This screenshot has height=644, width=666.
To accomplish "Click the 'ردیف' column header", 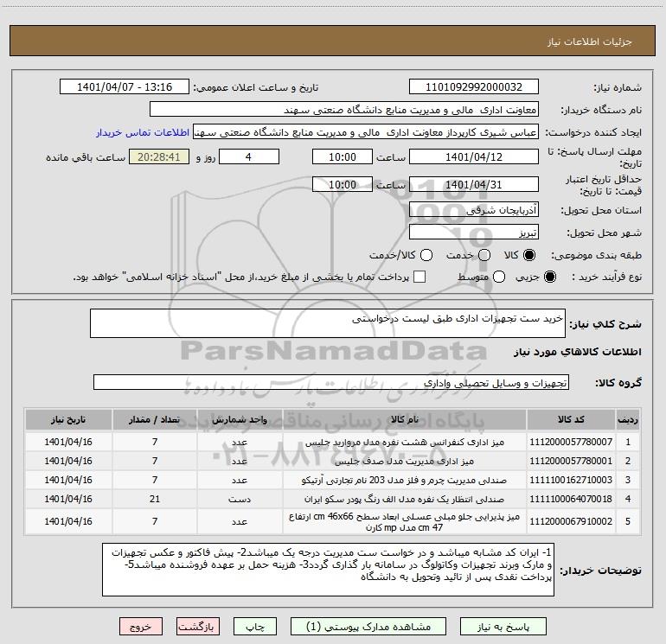I will pos(628,420).
